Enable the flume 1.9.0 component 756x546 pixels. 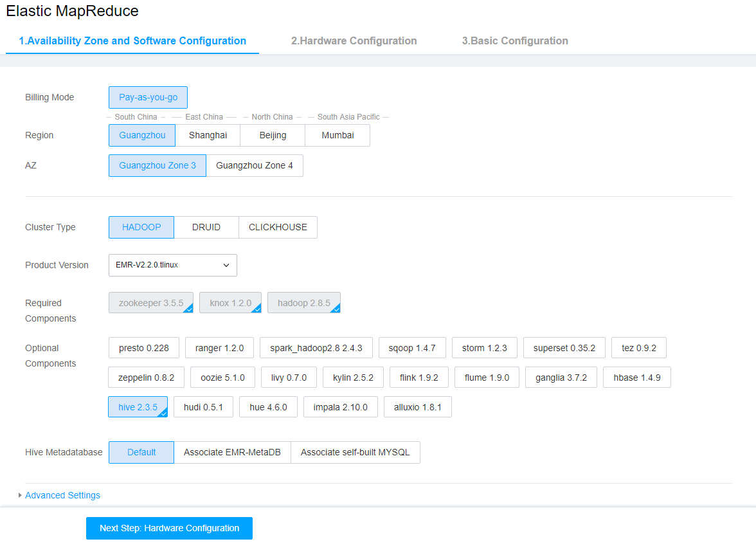487,378
